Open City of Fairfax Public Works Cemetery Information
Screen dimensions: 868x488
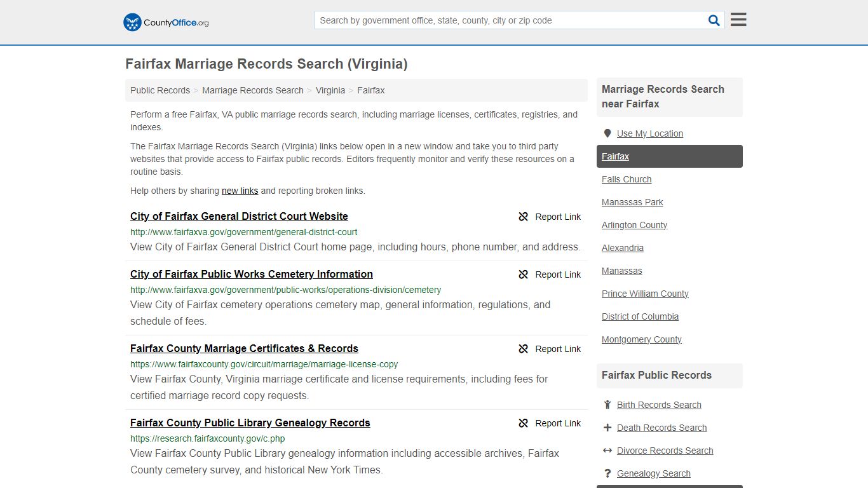[252, 274]
